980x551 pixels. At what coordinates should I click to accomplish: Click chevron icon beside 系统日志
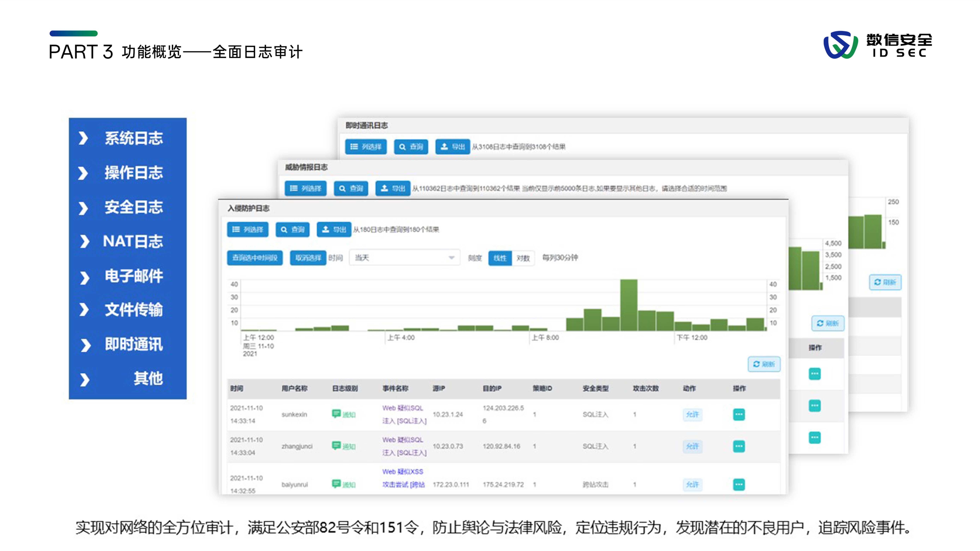click(x=83, y=138)
